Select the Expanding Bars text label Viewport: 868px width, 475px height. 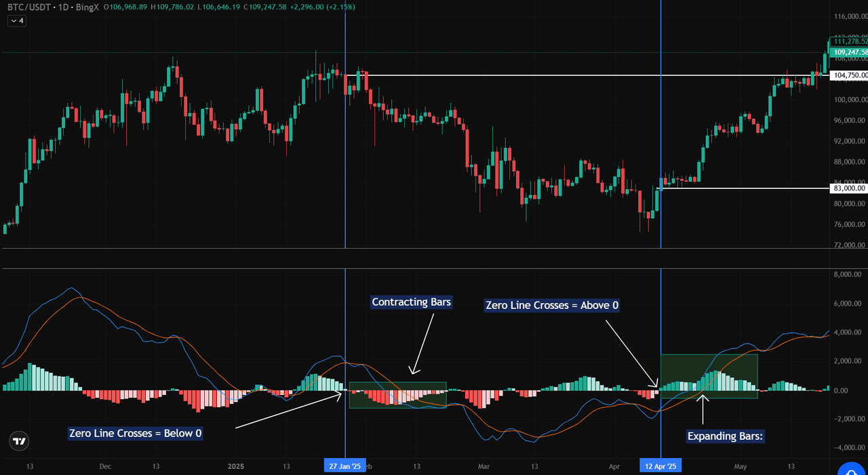[726, 436]
